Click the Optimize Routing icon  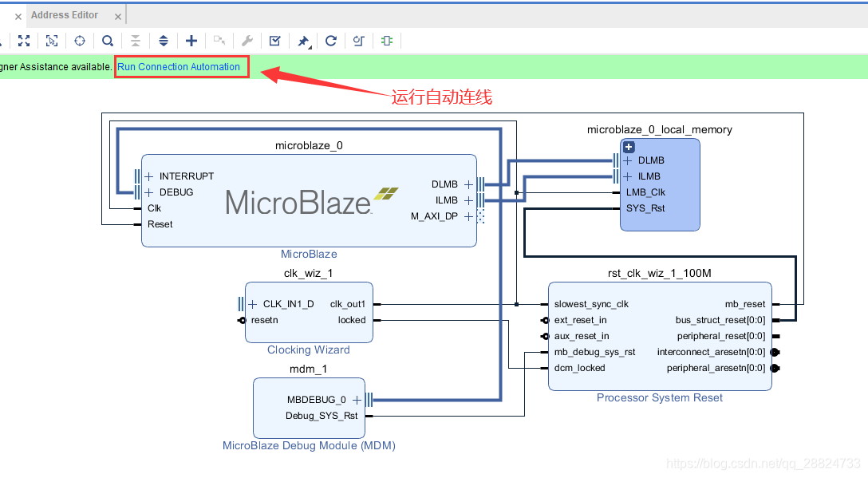click(x=359, y=41)
